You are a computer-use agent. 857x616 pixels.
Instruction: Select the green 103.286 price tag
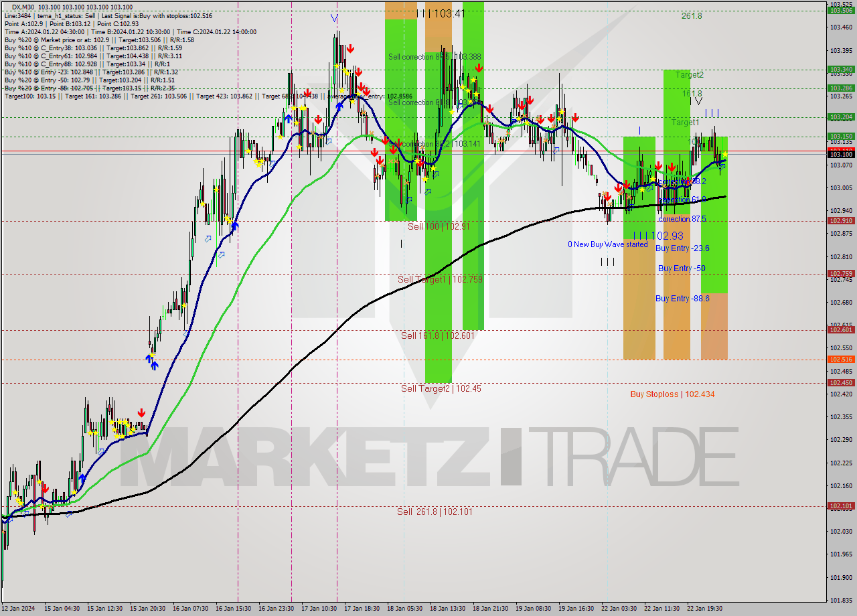click(x=841, y=88)
